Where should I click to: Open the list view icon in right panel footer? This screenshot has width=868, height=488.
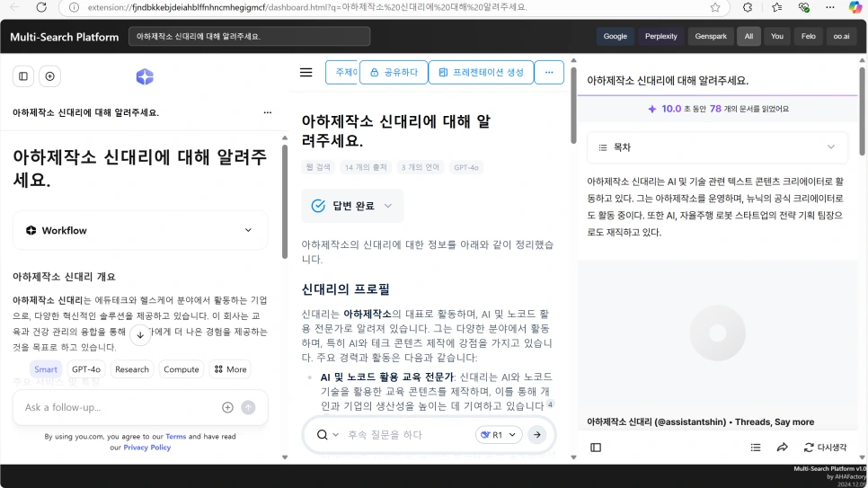[x=756, y=448]
